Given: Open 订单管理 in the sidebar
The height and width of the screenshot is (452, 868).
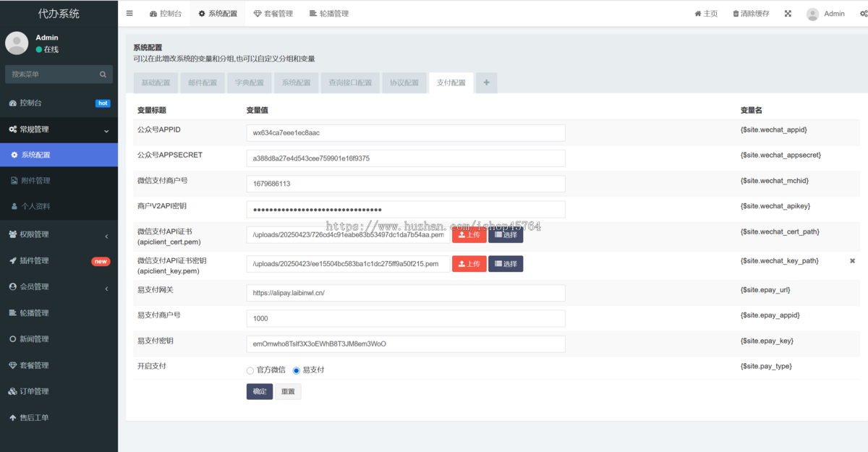Looking at the screenshot, I should pos(34,391).
